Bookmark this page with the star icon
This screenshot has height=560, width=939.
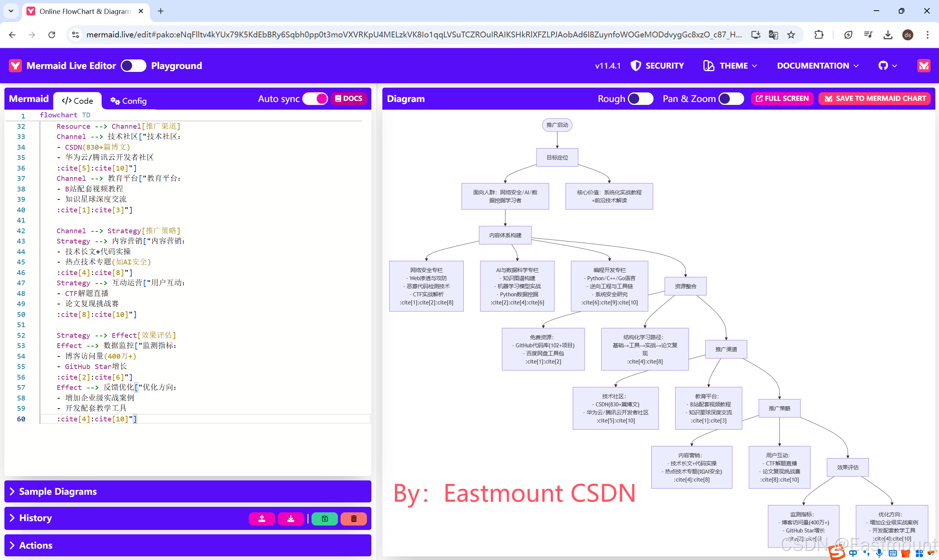791,35
